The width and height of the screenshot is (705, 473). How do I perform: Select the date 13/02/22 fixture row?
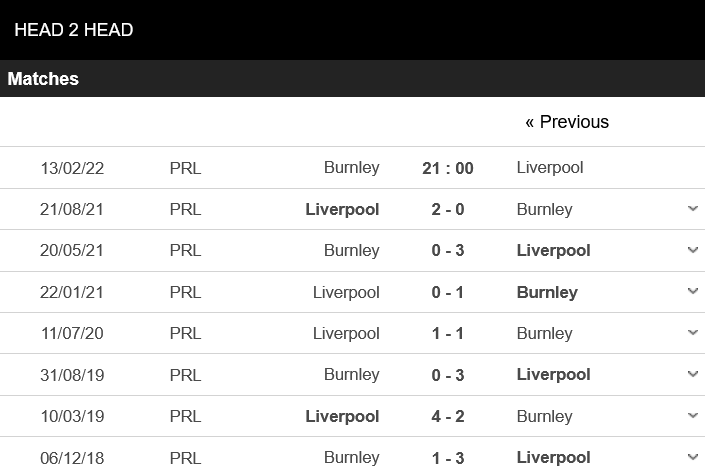352,168
